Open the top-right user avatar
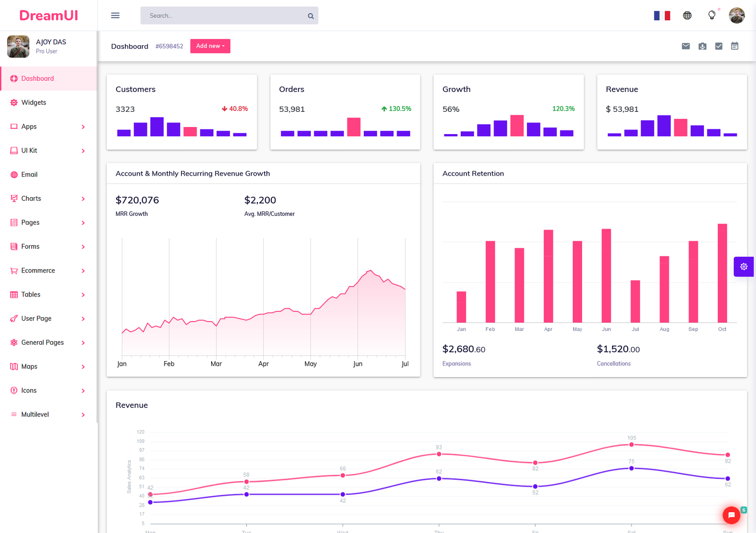The width and height of the screenshot is (756, 533). point(736,16)
